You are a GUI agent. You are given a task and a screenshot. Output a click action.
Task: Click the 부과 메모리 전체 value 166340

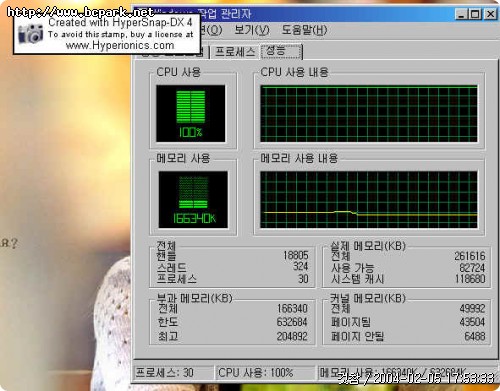292,308
